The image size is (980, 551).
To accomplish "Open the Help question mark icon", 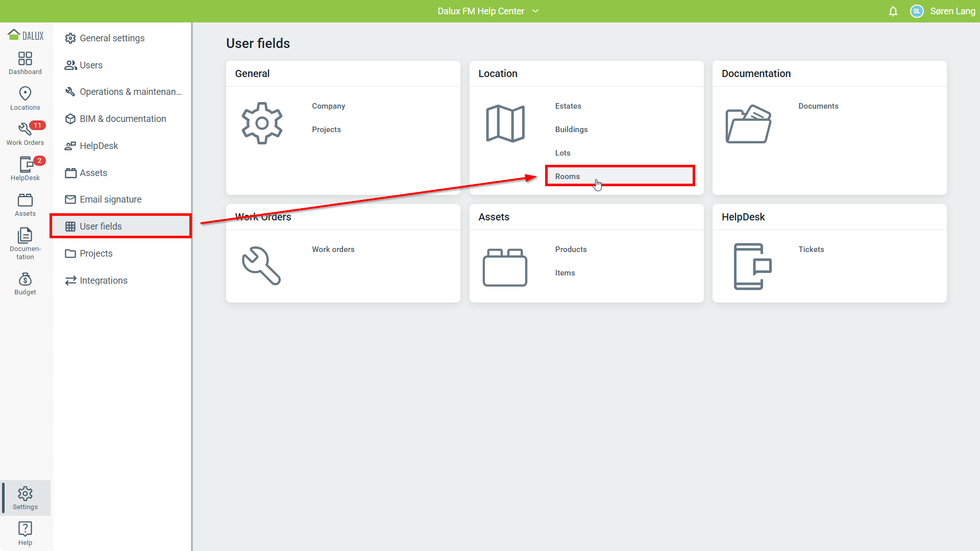I will click(x=25, y=533).
